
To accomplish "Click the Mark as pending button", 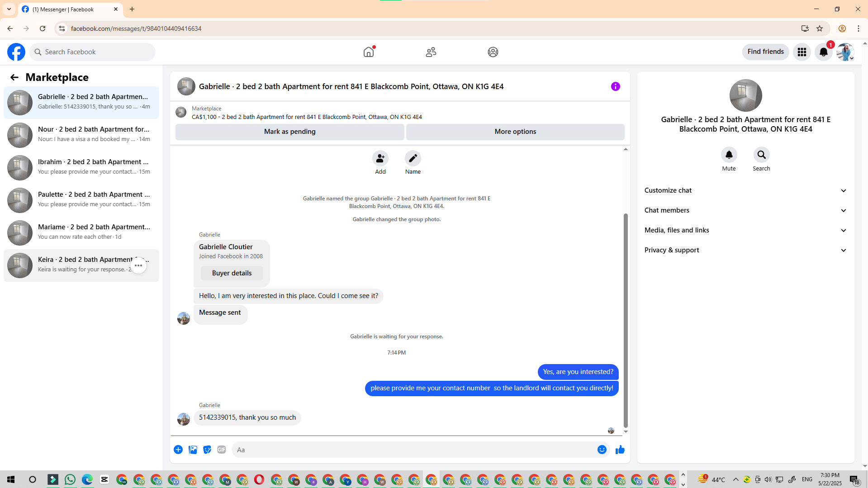I will click(x=290, y=132).
